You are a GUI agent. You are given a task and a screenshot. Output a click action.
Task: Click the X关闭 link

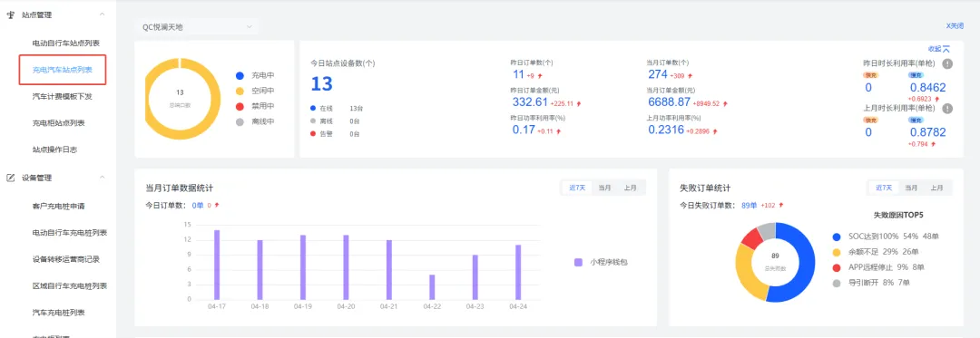tap(955, 26)
